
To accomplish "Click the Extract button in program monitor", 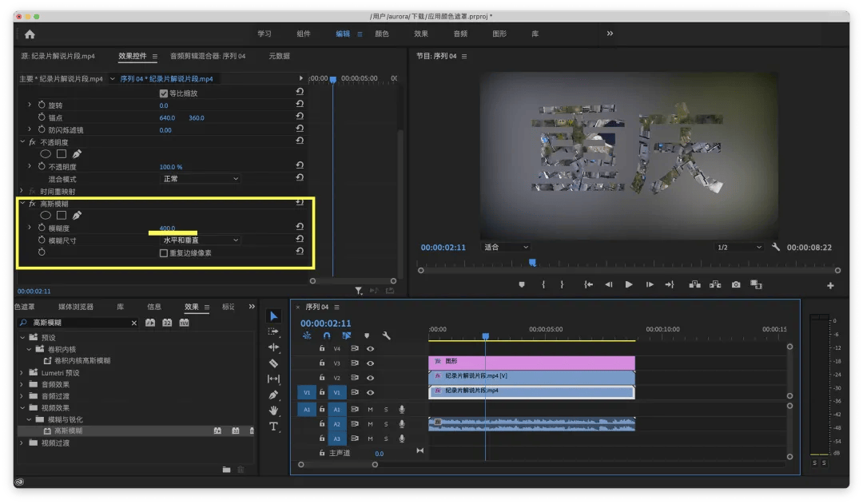I will (715, 284).
